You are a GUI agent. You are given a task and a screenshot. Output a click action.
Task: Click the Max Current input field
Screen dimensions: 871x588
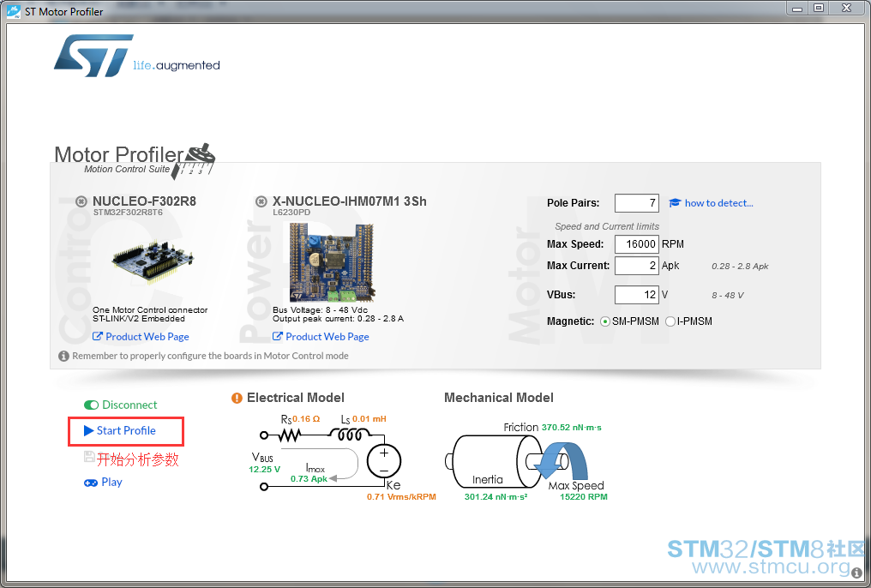click(x=637, y=266)
